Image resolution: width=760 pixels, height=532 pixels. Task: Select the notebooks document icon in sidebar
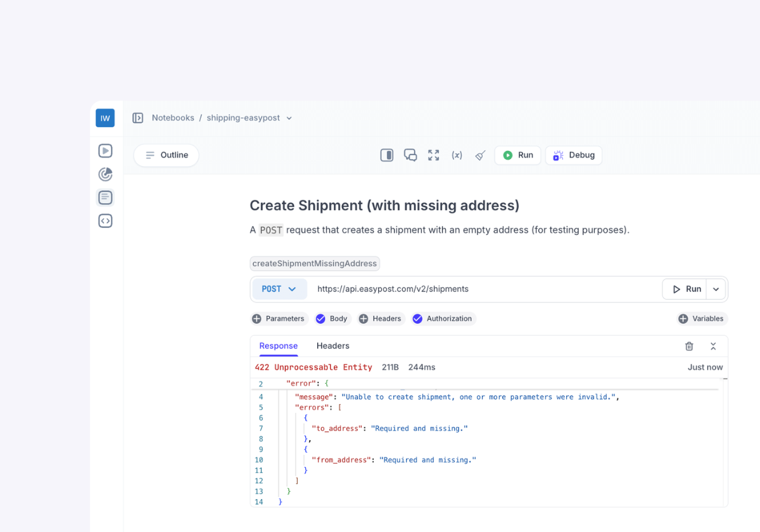click(x=105, y=198)
